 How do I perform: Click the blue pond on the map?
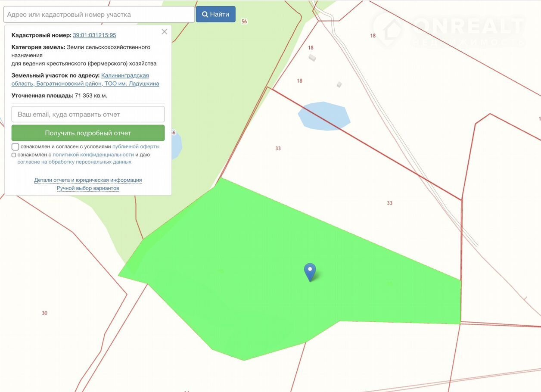pyautogui.click(x=323, y=116)
